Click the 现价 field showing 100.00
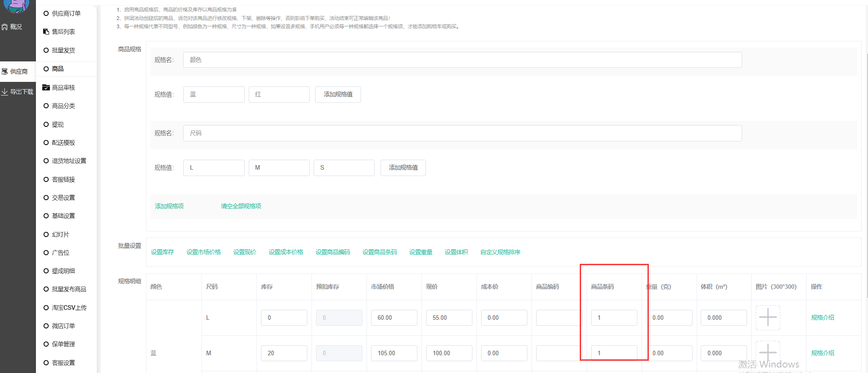Viewport: 868px width, 373px height. click(449, 353)
